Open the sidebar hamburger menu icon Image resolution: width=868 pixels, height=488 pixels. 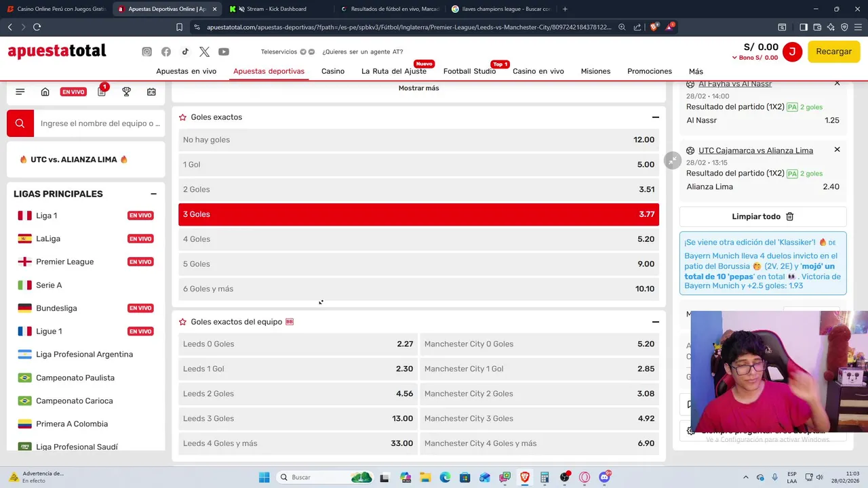(x=20, y=92)
